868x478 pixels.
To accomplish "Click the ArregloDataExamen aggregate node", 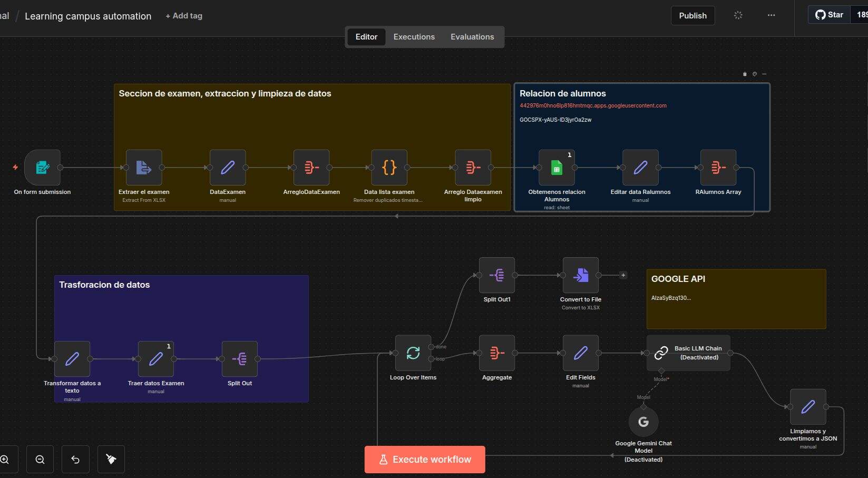I will (x=311, y=168).
